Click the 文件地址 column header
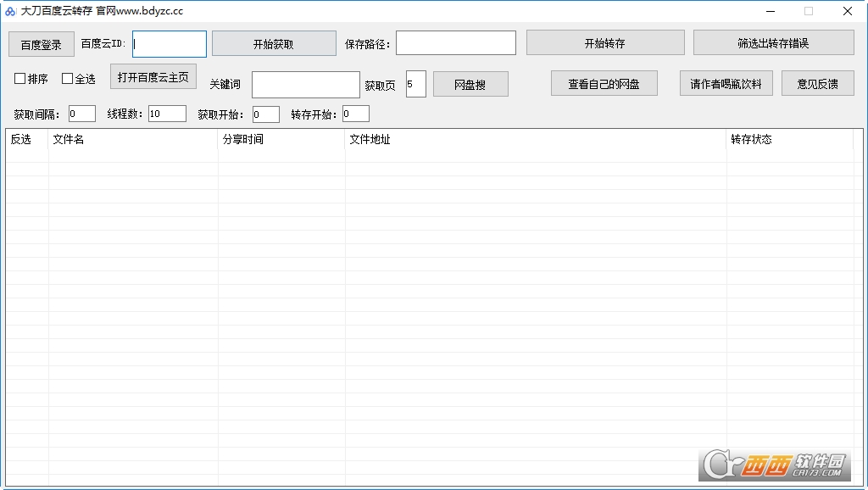Screen dimensions: 868x490 point(536,140)
